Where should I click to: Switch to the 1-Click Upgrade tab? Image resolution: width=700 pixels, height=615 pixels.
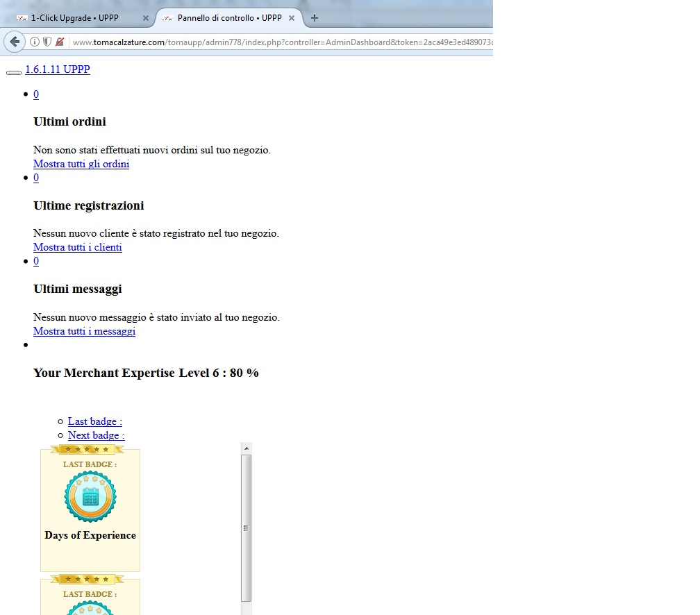click(x=74, y=18)
